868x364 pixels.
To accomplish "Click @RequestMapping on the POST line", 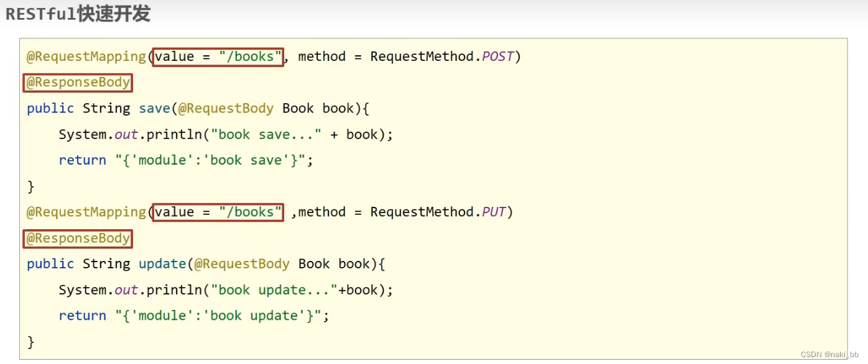I will point(86,57).
